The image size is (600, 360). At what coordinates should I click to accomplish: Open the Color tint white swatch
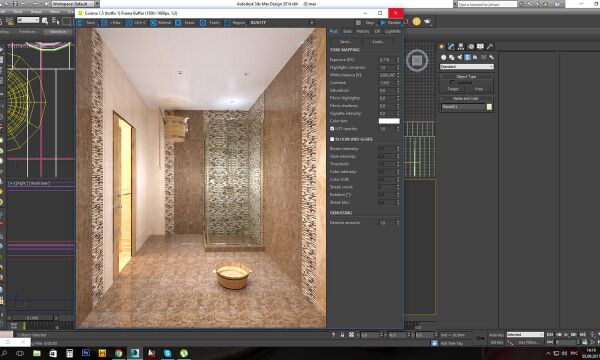(x=389, y=121)
